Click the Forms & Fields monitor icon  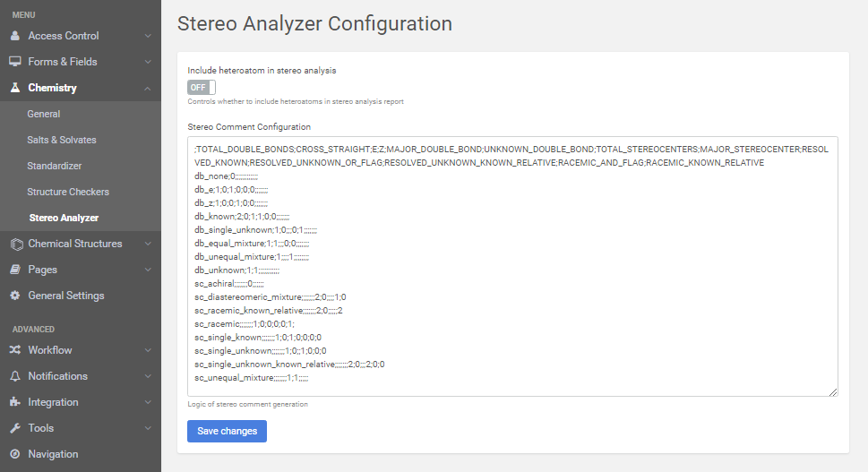pos(15,62)
